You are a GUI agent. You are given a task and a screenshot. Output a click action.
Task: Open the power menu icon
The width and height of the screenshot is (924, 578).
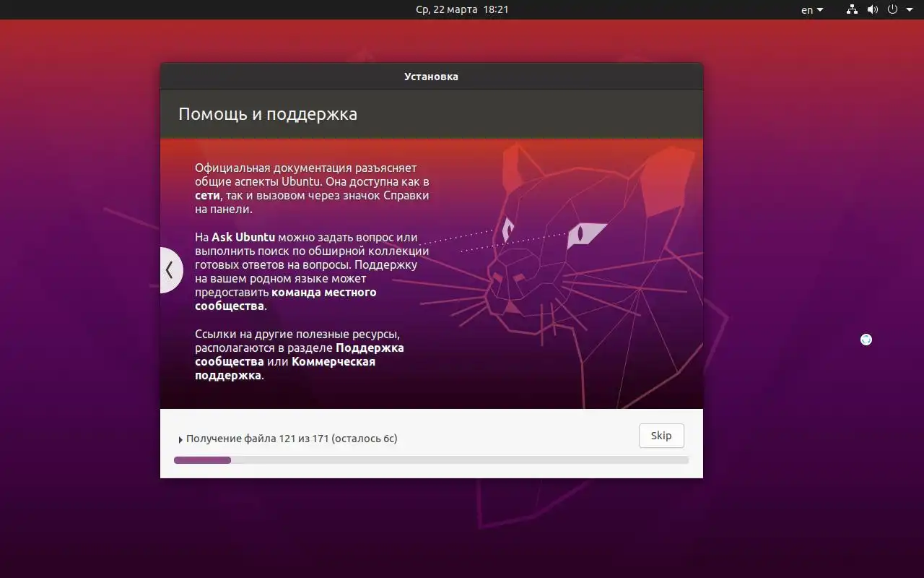tap(892, 9)
